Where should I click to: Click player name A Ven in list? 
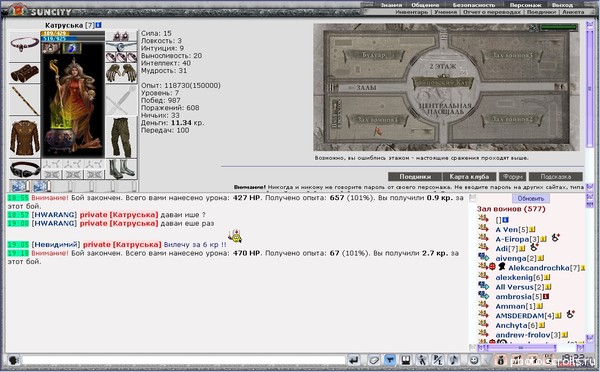(x=507, y=230)
